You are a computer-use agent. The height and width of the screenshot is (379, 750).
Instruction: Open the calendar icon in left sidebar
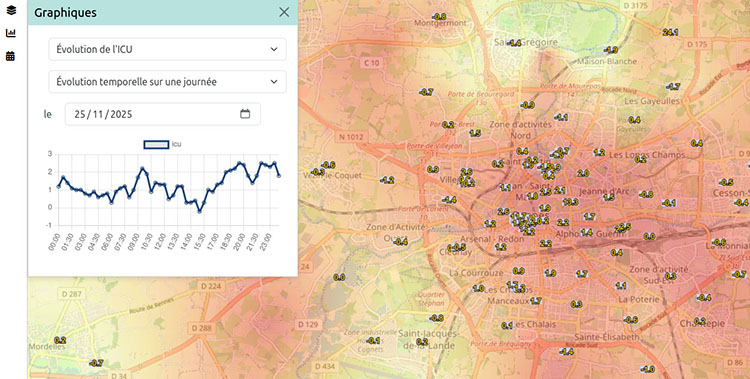[x=11, y=56]
